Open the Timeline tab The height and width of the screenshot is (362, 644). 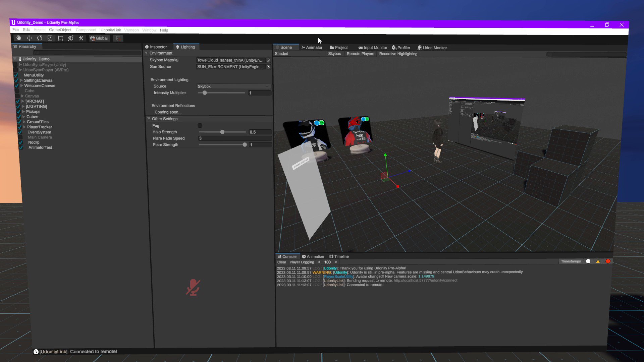pos(339,256)
